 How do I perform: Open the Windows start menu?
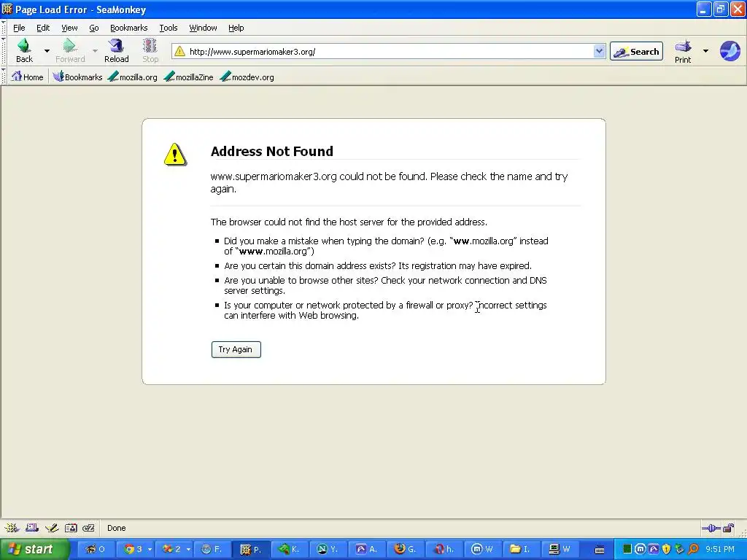[x=34, y=549]
